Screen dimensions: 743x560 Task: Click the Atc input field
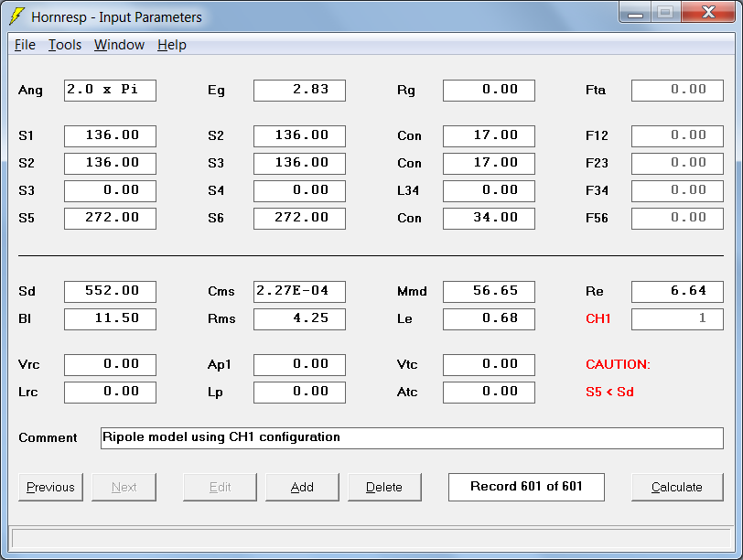click(x=489, y=393)
